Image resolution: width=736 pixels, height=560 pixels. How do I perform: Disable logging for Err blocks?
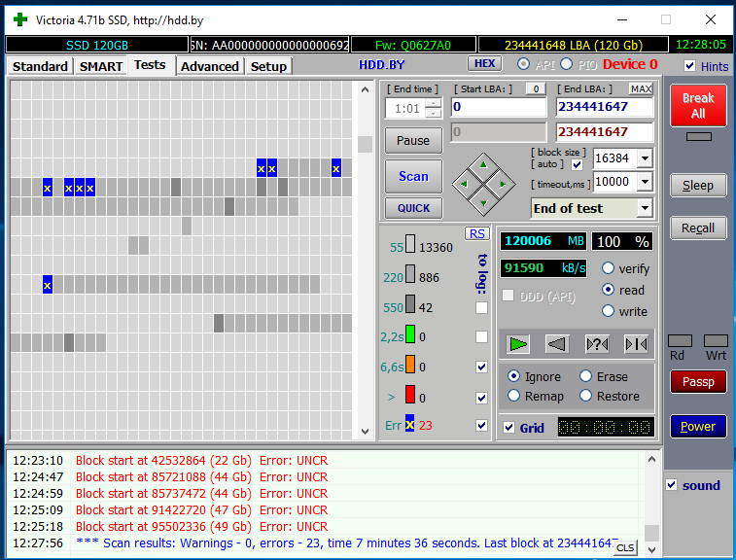click(x=481, y=425)
